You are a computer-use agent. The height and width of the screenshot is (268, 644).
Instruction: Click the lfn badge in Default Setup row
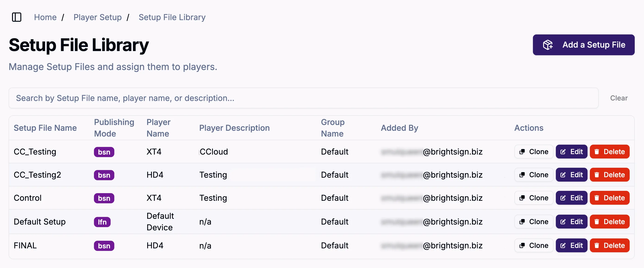pos(102,222)
